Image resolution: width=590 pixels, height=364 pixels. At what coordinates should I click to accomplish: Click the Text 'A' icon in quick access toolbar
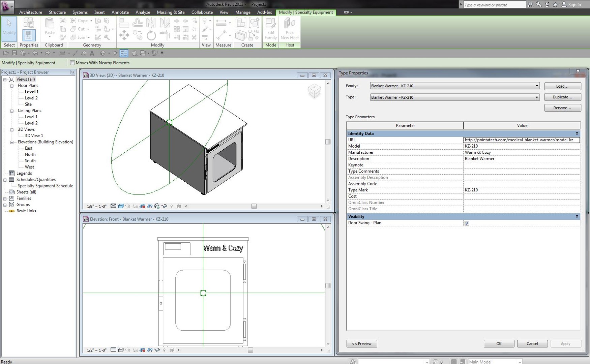[92, 53]
